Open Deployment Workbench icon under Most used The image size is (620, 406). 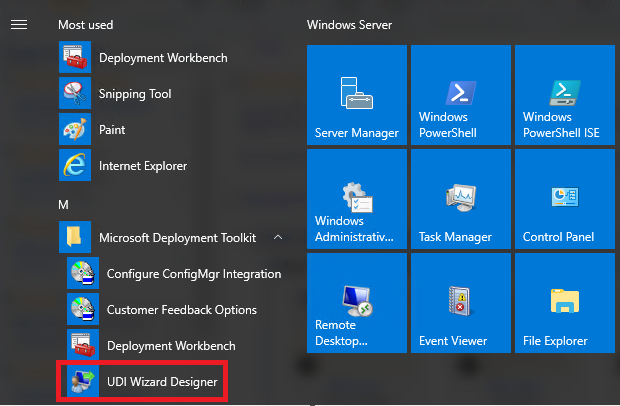click(x=75, y=57)
